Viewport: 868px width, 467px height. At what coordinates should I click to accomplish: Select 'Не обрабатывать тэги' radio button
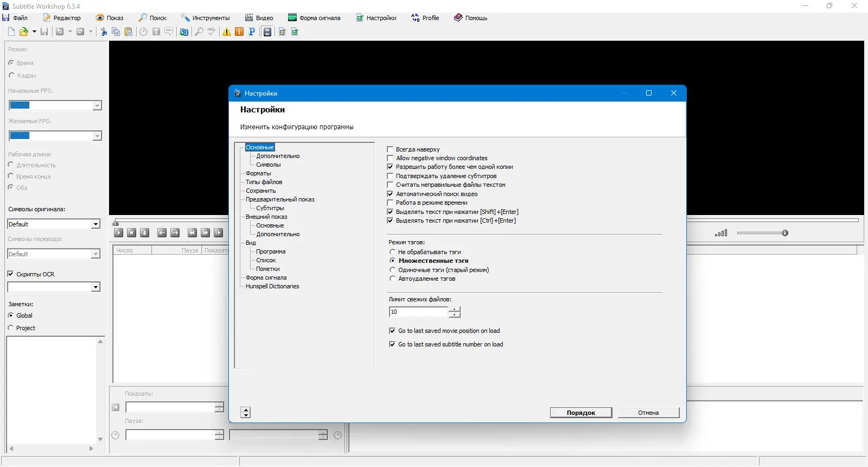tap(392, 252)
